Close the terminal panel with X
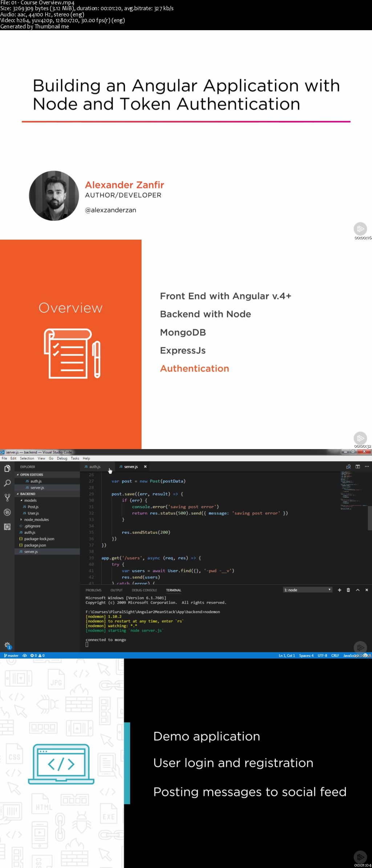Viewport: 372px width, 868px height. [x=367, y=590]
